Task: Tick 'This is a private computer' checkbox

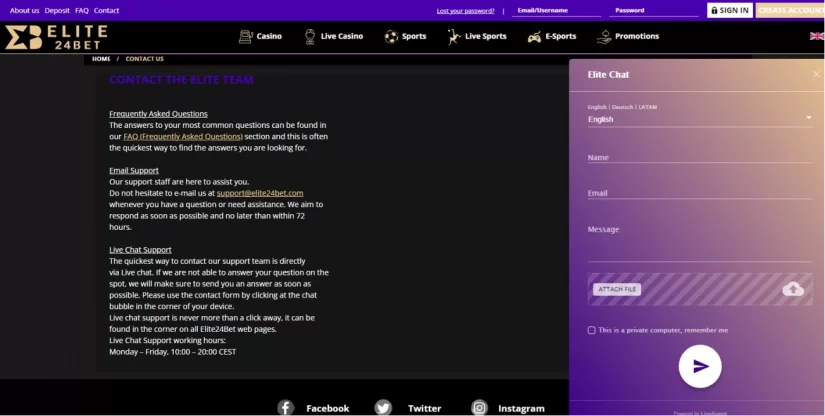Action: tap(591, 330)
